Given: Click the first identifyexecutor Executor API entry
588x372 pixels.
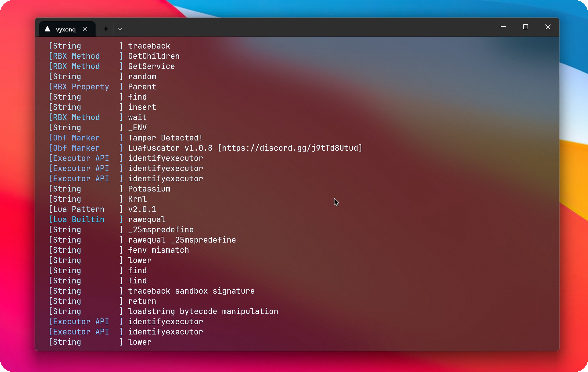Looking at the screenshot, I should (166, 158).
